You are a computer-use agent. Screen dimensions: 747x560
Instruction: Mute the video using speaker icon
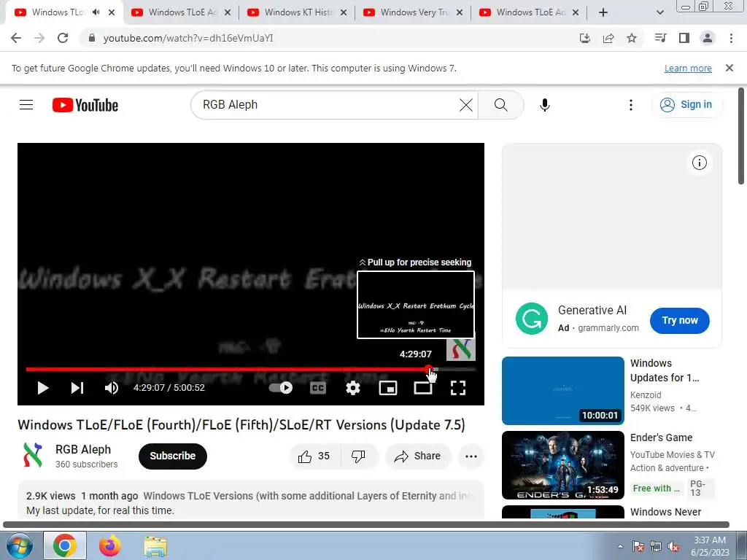[112, 388]
